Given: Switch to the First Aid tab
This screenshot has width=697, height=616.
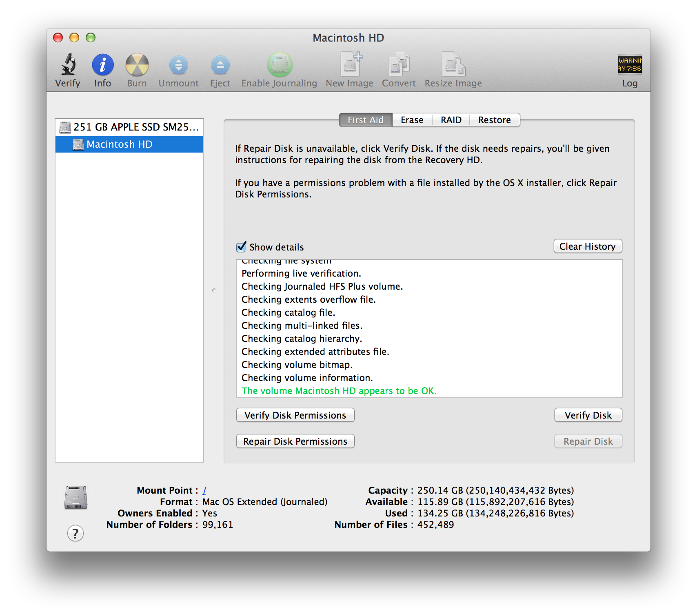Looking at the screenshot, I should tap(366, 120).
